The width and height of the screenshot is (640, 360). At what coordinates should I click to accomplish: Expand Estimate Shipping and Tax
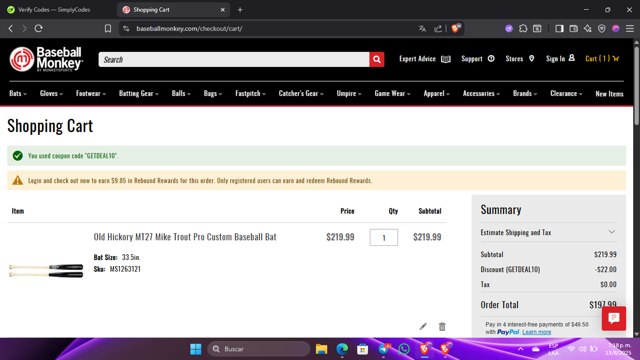click(548, 232)
